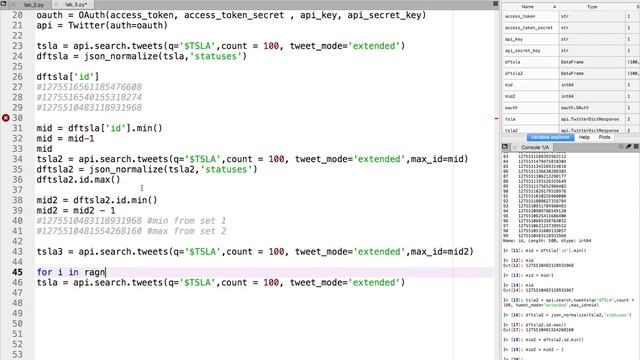Viewport: 640px width, 360px height.
Task: Click 'max_id=mid2' on line 43
Action: pos(440,252)
